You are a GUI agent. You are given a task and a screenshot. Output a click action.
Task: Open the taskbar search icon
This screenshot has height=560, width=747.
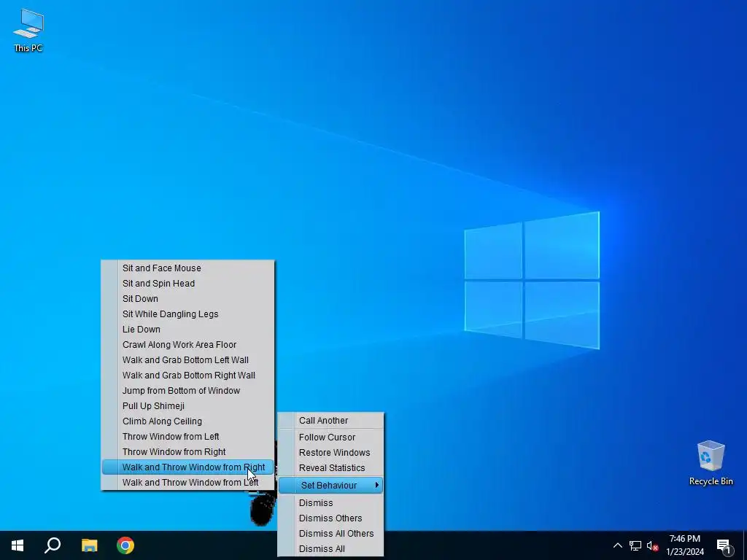click(53, 545)
